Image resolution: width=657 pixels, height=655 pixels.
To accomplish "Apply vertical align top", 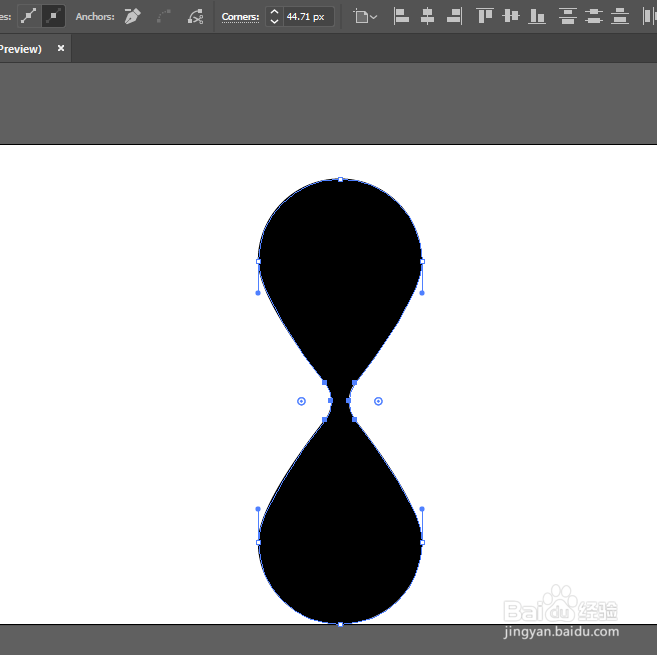I will tap(485, 16).
